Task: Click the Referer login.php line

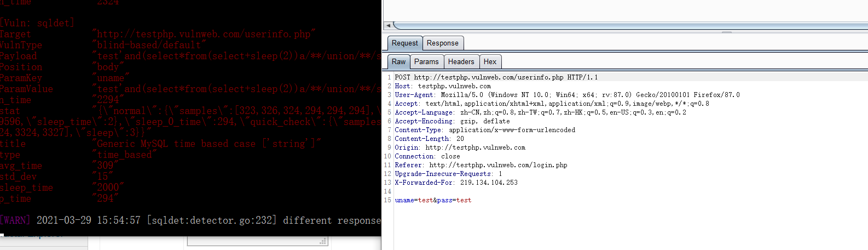Action: pos(481,165)
